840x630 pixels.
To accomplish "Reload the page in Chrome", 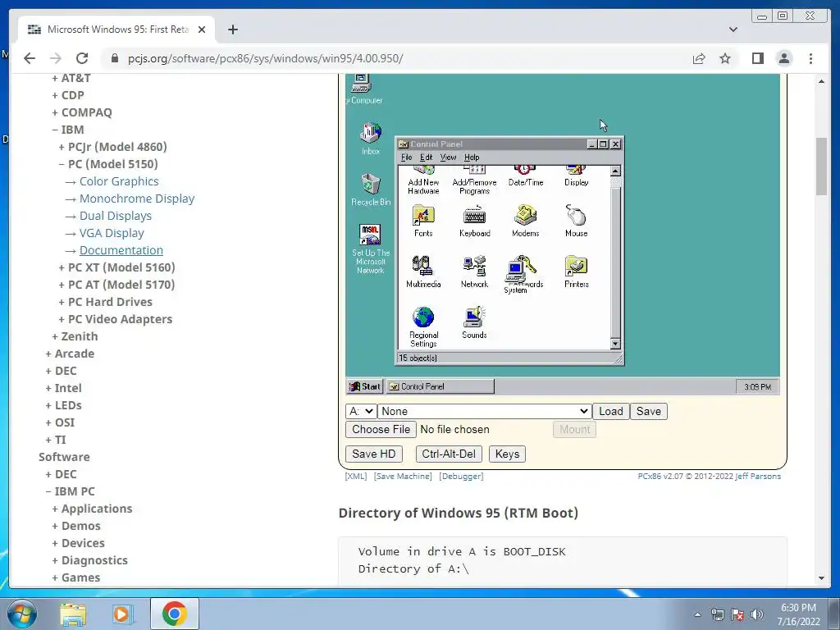I will click(82, 58).
